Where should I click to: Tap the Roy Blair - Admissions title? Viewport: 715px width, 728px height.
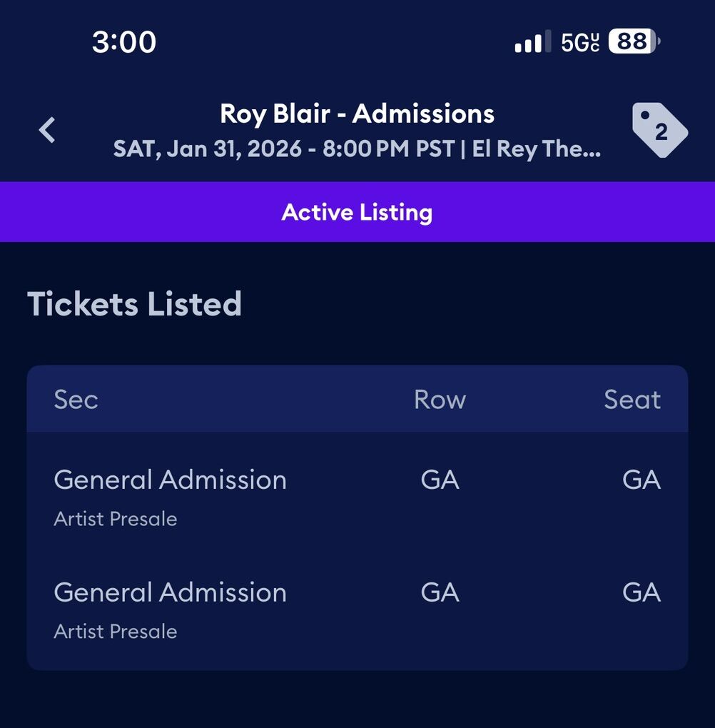[x=357, y=114]
